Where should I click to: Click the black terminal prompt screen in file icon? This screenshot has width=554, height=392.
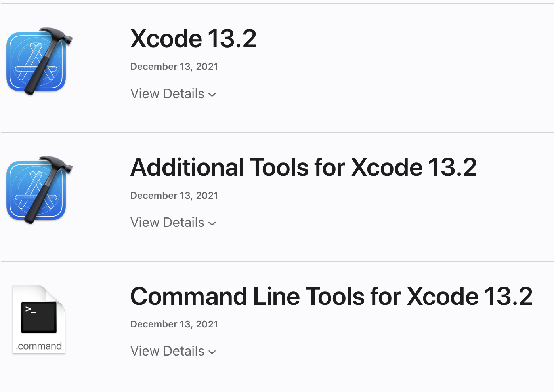pos(39,318)
